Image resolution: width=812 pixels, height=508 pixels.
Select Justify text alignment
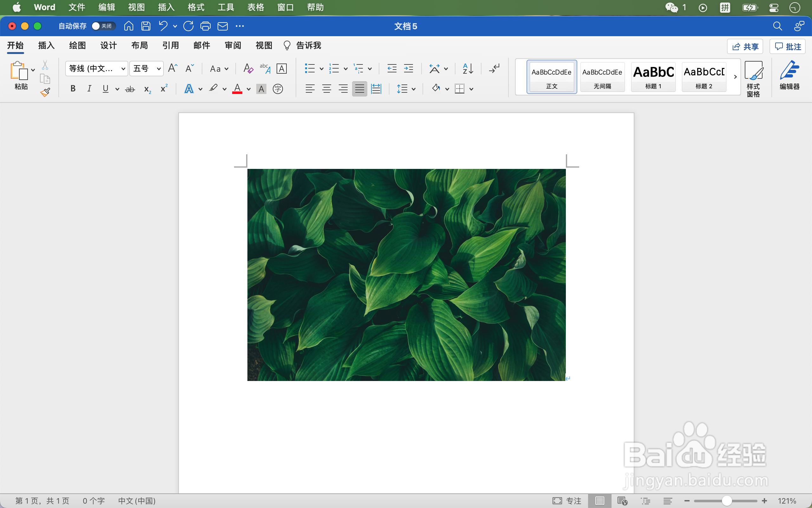pos(359,89)
